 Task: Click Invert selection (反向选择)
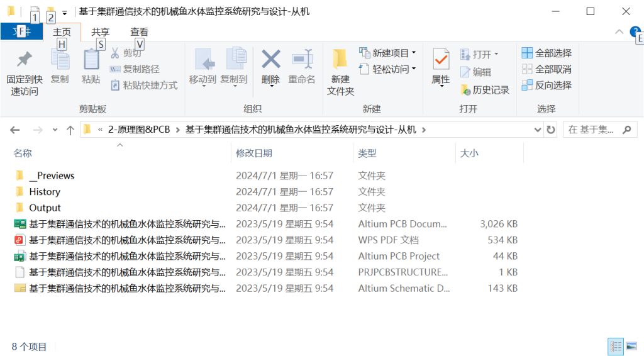tap(547, 85)
